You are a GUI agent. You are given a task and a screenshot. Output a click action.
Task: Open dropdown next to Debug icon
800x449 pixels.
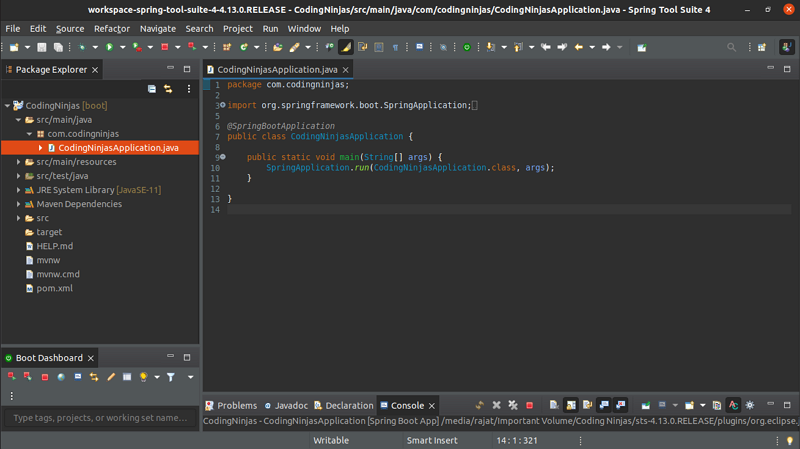click(x=95, y=47)
